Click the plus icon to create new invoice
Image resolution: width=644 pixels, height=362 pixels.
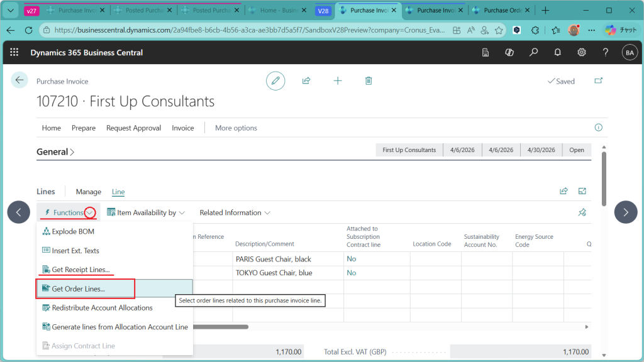(x=338, y=80)
